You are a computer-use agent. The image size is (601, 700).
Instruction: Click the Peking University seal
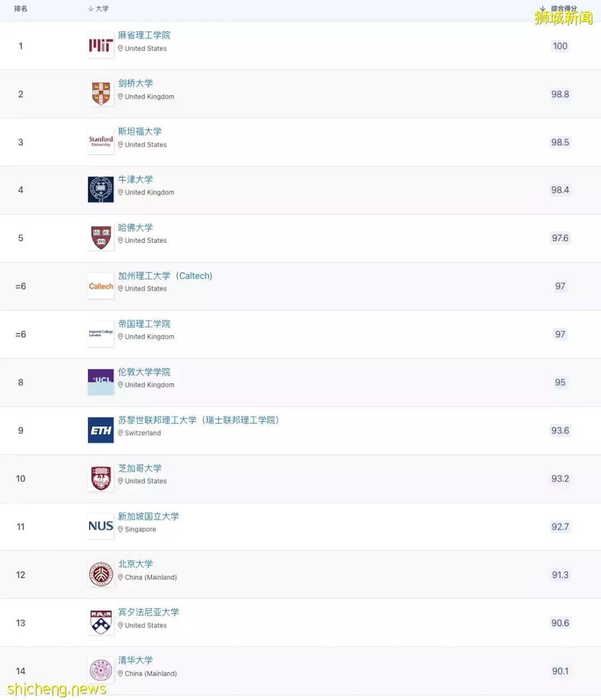(101, 574)
